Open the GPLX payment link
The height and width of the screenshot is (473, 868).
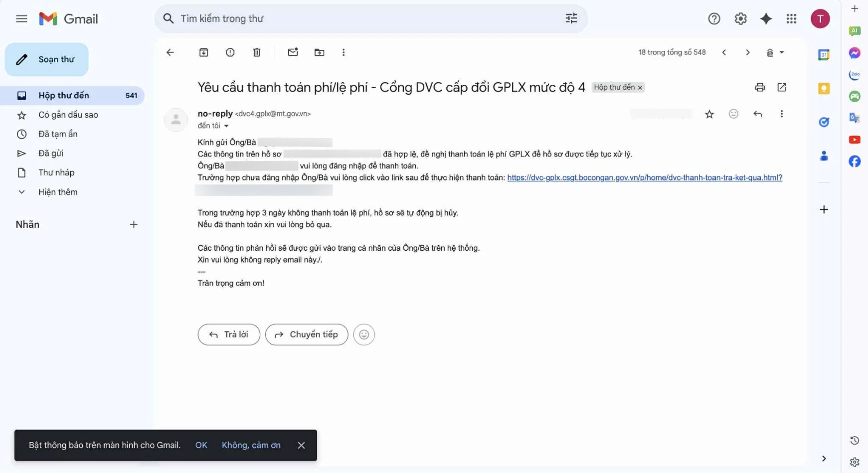[x=644, y=177]
